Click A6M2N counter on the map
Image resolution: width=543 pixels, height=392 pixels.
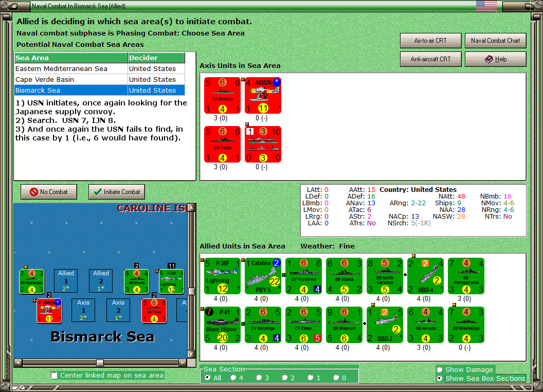[49, 311]
